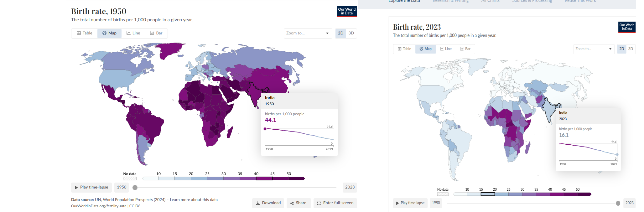Click India 44.1 value in 1950 tooltip
The image size is (644, 212).
coord(271,120)
